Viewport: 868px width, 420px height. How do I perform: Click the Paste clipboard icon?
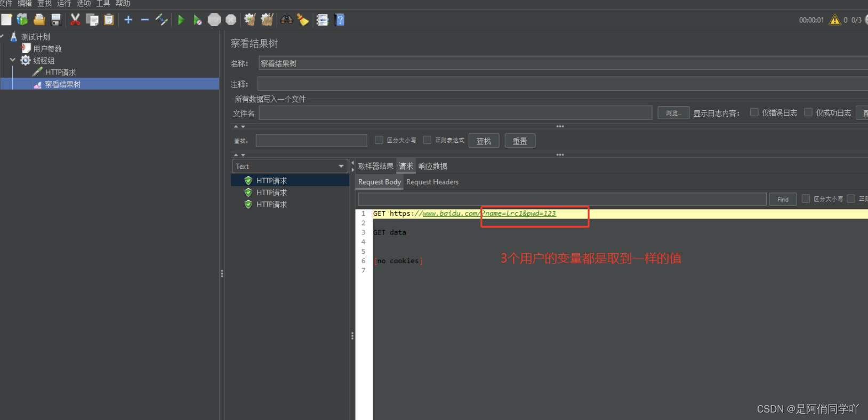click(109, 20)
